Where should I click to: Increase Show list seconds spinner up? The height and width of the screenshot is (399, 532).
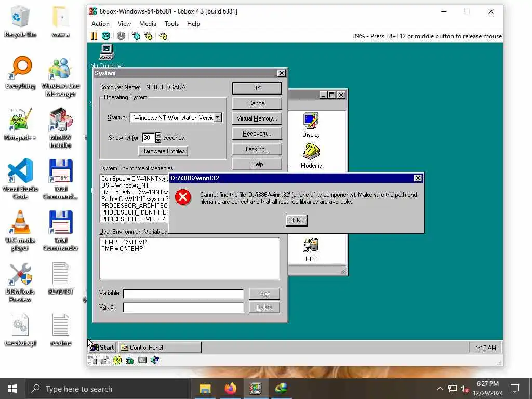pos(158,135)
